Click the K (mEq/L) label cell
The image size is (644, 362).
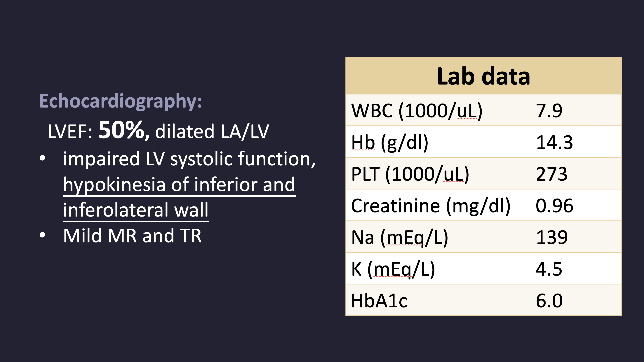point(393,269)
